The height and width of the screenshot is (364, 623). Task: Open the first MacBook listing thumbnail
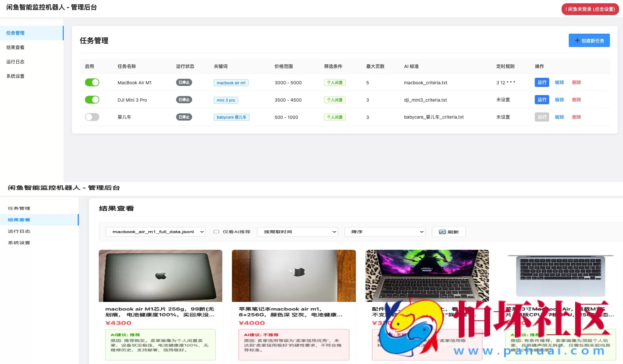tap(160, 275)
